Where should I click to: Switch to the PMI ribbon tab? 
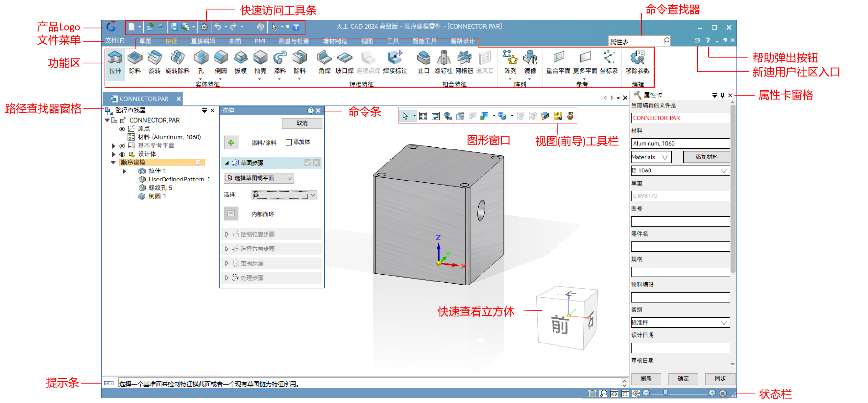[260, 41]
